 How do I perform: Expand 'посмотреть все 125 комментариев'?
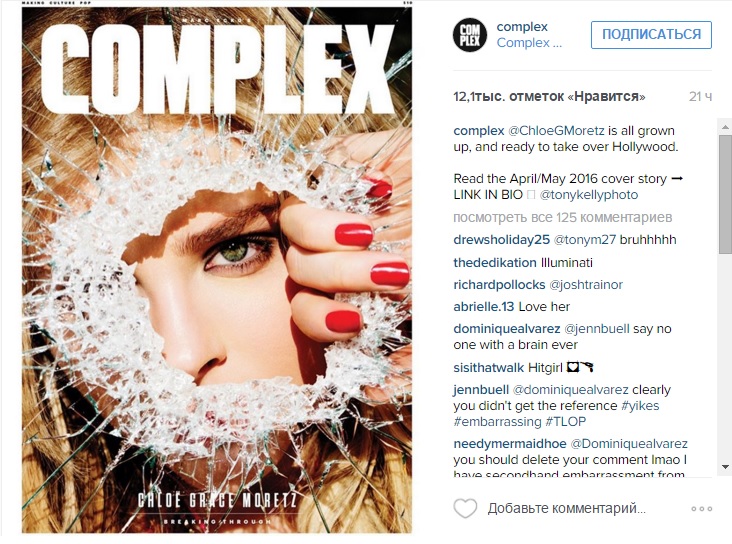tap(563, 217)
